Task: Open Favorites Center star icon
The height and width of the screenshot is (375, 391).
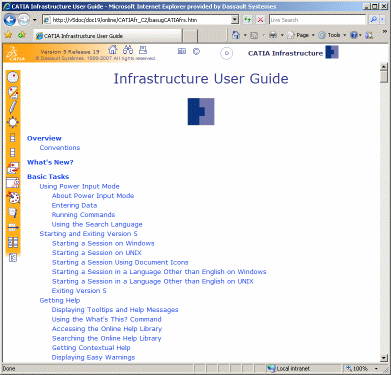Action: pyautogui.click(x=8, y=34)
